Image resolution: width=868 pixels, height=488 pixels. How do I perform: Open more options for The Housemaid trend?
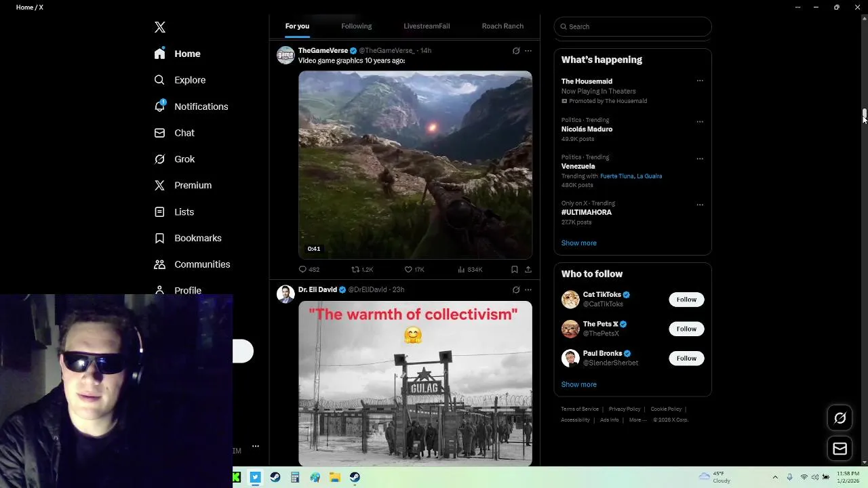tap(700, 81)
